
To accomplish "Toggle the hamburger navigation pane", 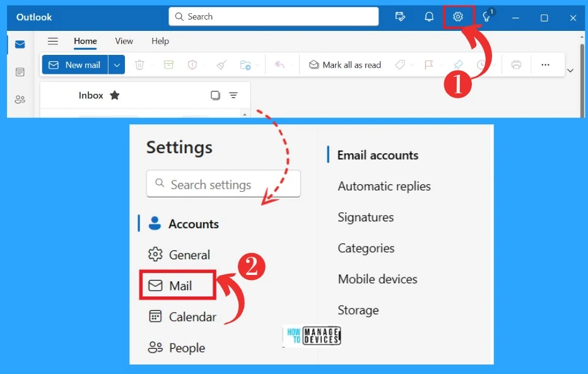I will pos(53,41).
